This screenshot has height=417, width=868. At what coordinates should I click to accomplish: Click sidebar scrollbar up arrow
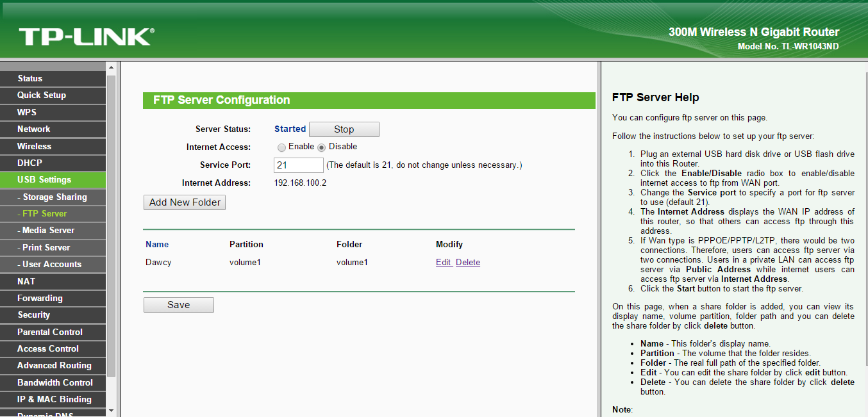pos(111,67)
